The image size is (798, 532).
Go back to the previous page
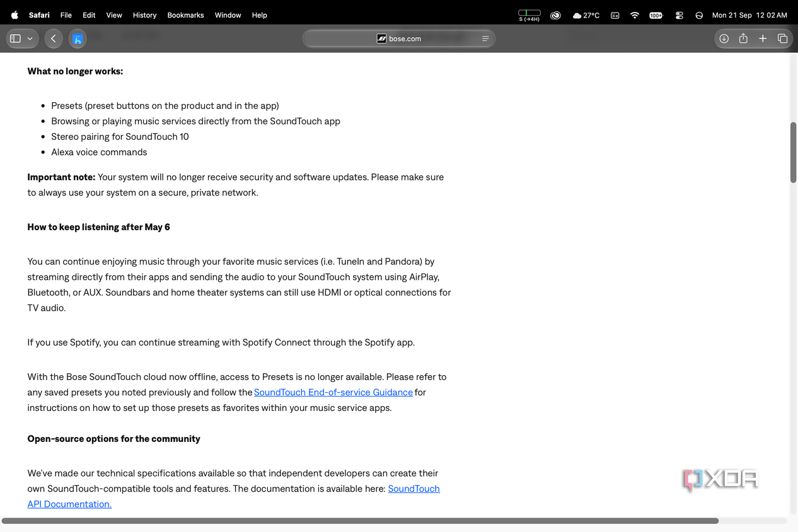pyautogui.click(x=54, y=38)
